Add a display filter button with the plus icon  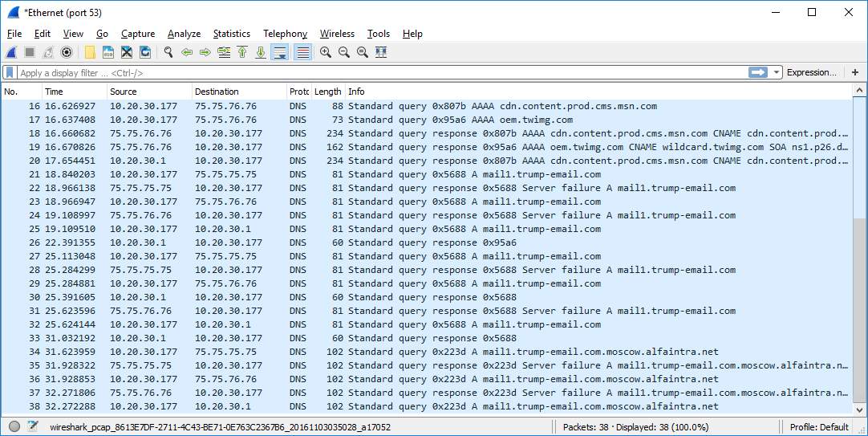tap(855, 72)
